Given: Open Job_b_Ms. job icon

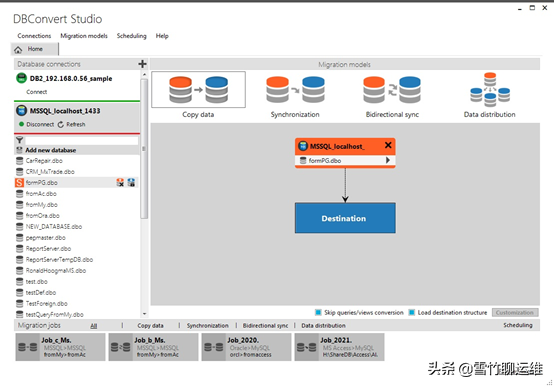Looking at the screenshot, I should [120, 347].
